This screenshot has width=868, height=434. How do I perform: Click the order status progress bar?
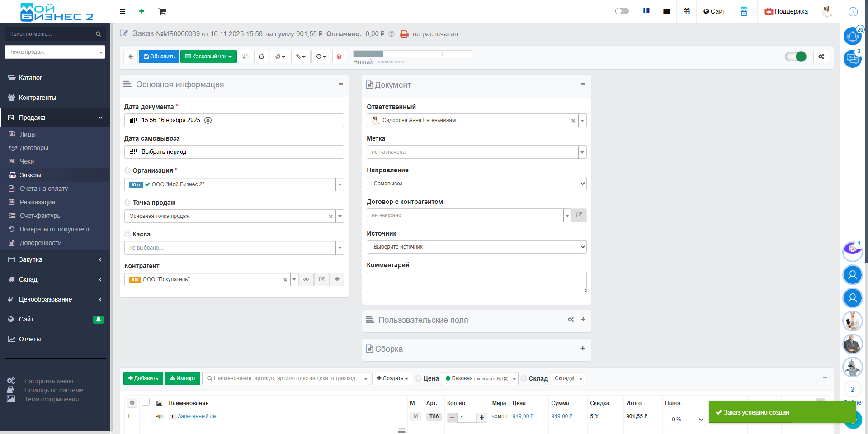click(x=412, y=54)
